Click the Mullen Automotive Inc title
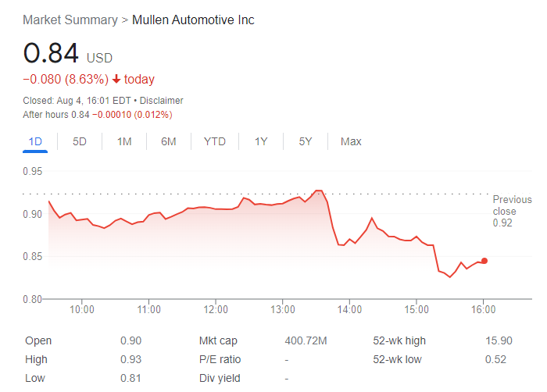This screenshot has width=547, height=392. tap(193, 20)
